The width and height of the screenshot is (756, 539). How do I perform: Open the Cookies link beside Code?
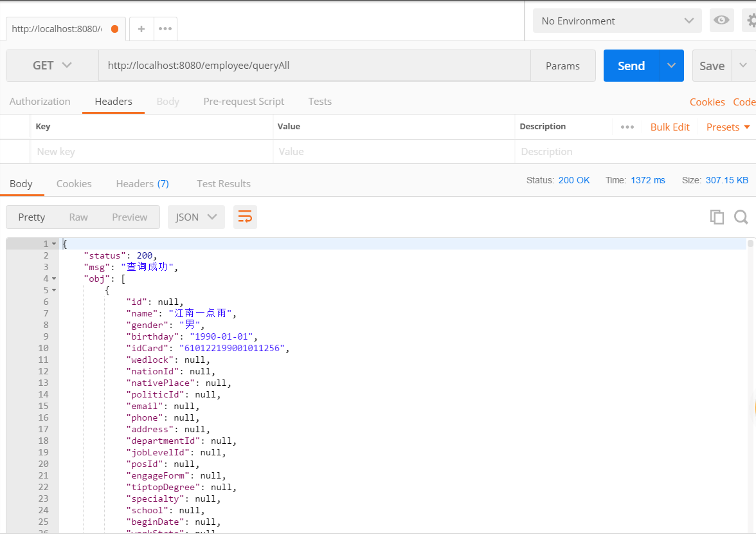[x=707, y=102]
